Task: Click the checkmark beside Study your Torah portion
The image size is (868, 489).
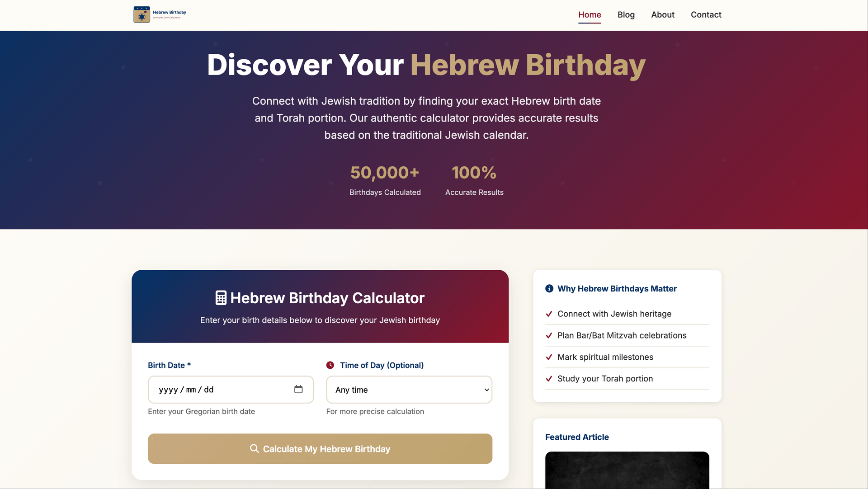Action: (x=549, y=379)
